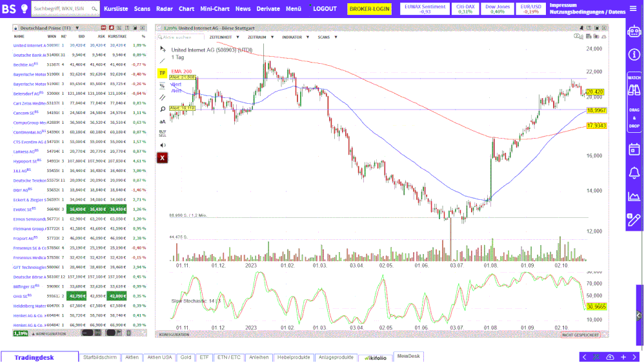Screen dimensions: 644x363
Task: Select the trend line drawing tool
Action: [x=163, y=61]
